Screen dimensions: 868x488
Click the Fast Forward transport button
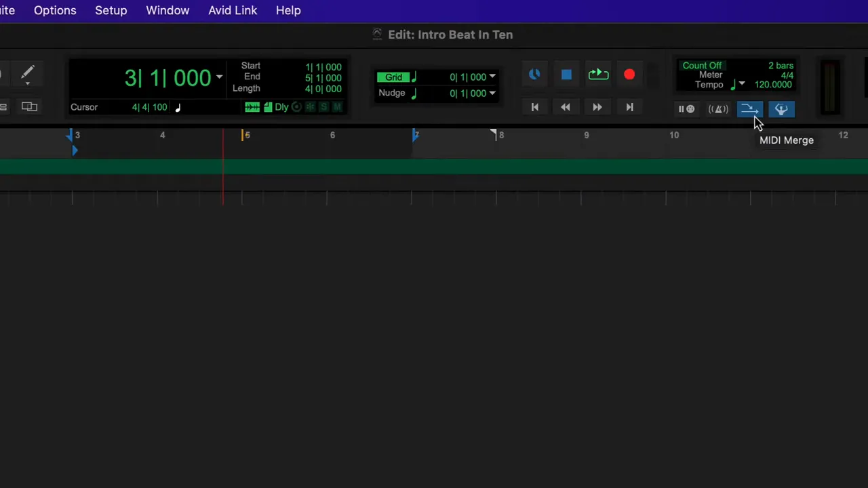(x=597, y=107)
